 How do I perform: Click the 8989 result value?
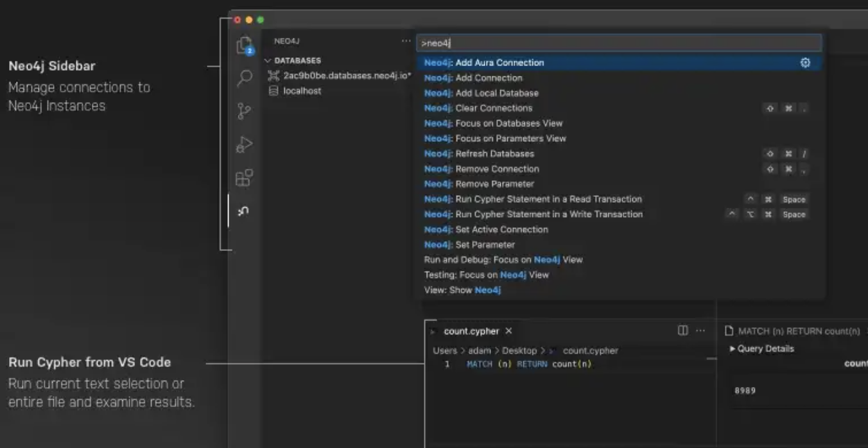click(x=745, y=390)
